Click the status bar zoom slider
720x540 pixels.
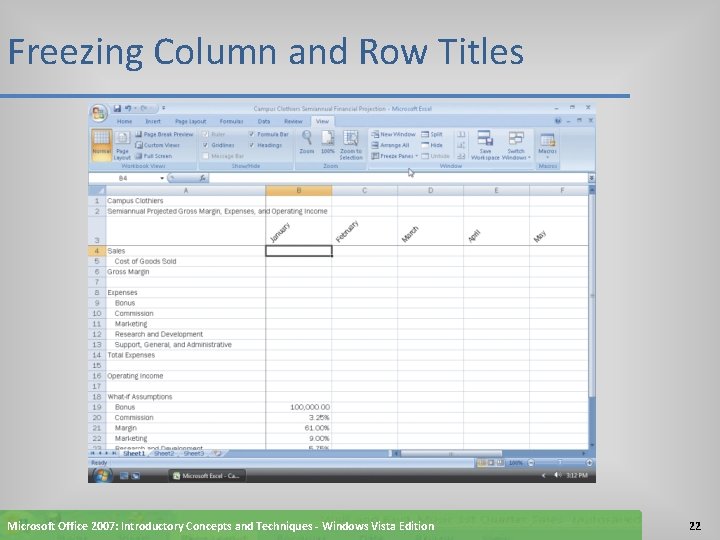(560, 463)
